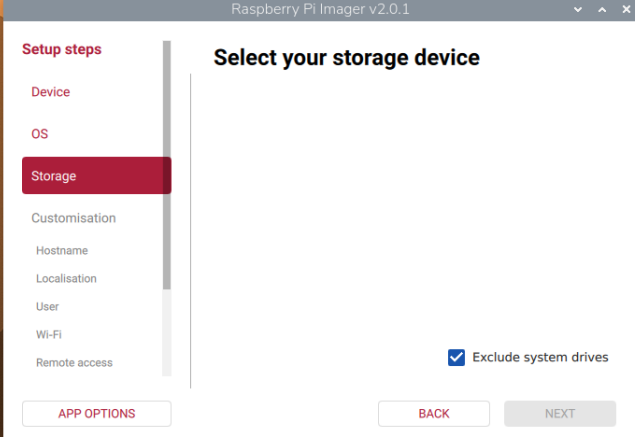Minimize the Raspberry Pi Imager window
635x437 pixels.
tap(578, 9)
